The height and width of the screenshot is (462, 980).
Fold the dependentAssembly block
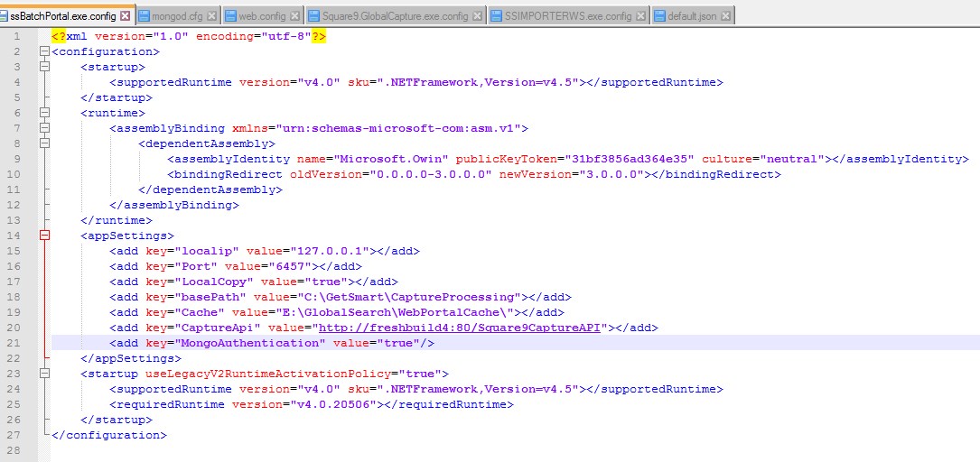click(x=44, y=144)
